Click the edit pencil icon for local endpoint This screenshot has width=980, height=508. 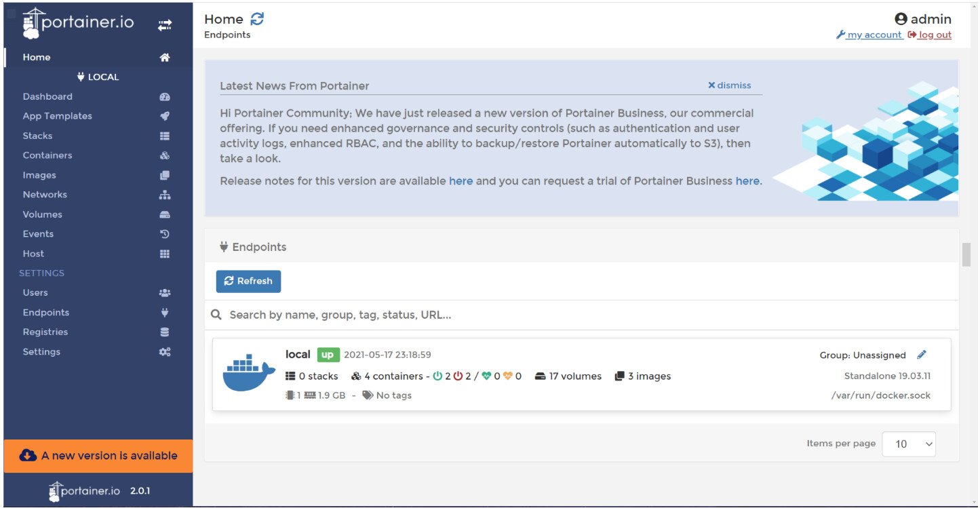[x=921, y=355]
